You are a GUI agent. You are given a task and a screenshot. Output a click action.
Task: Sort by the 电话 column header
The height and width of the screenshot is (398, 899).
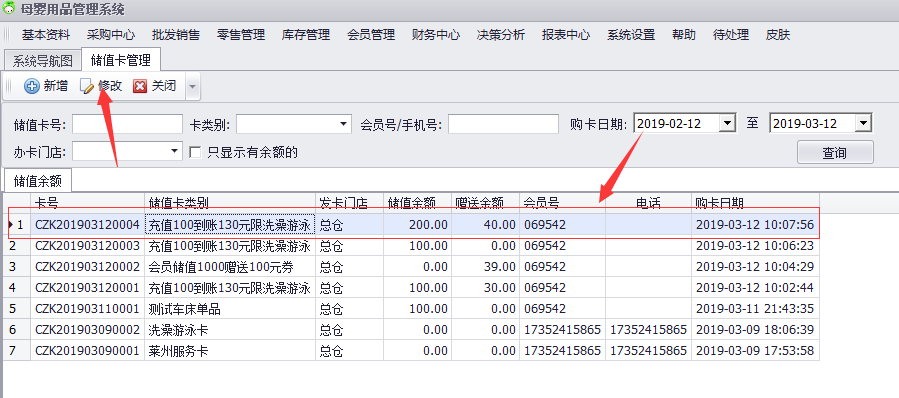(x=648, y=202)
